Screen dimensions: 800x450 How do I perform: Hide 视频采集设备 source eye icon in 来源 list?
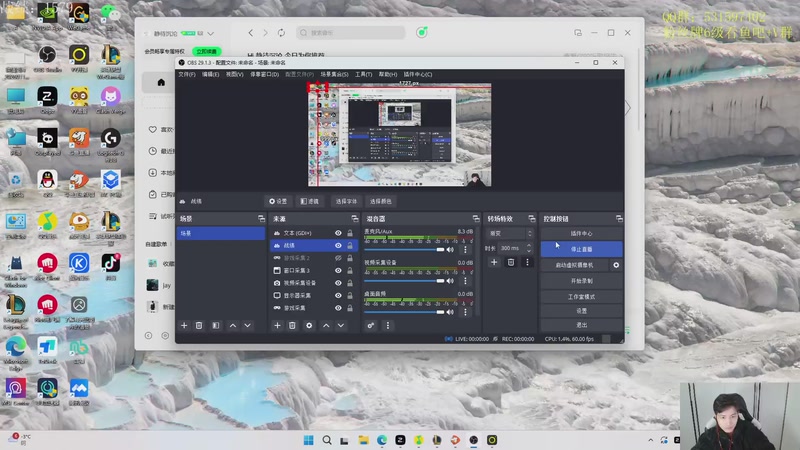(x=338, y=283)
